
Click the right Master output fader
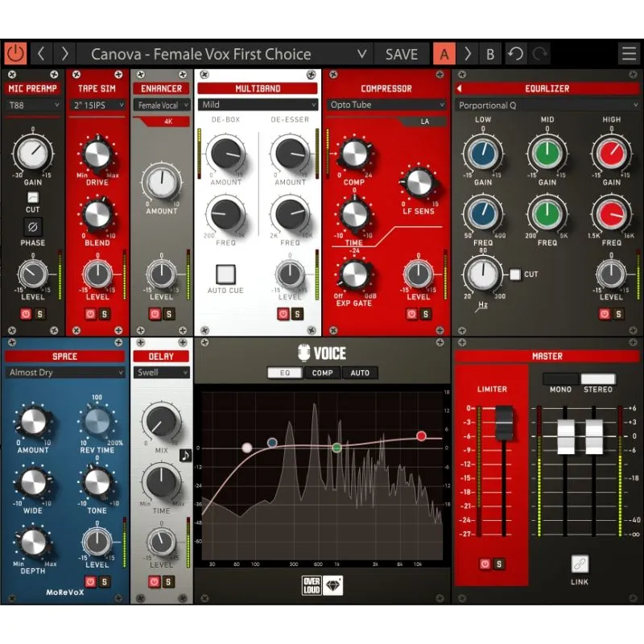[594, 437]
